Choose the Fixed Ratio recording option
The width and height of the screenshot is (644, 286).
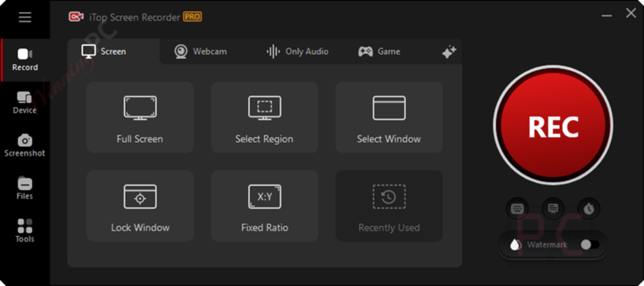264,207
